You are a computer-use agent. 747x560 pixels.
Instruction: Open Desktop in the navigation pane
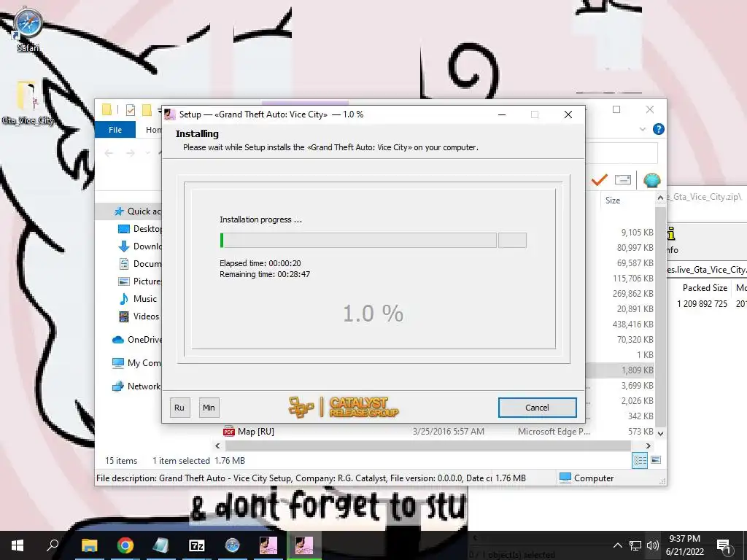(140, 229)
